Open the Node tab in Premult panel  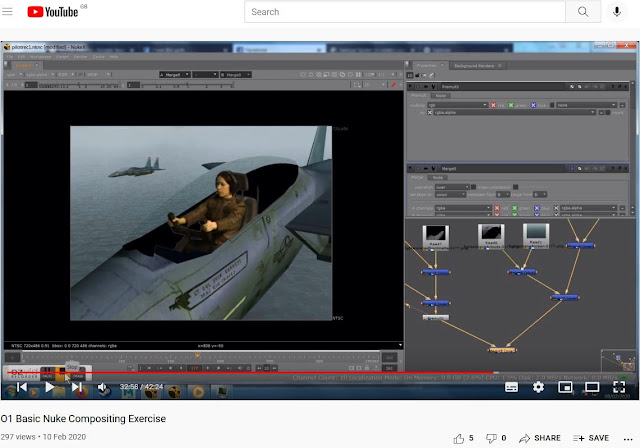[x=441, y=95]
